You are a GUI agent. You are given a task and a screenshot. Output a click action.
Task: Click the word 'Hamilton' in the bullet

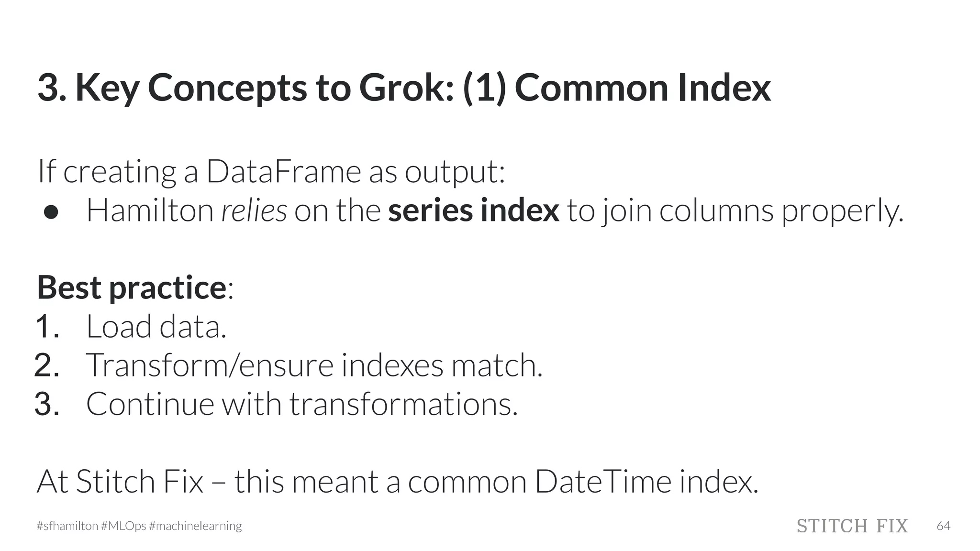(x=150, y=210)
